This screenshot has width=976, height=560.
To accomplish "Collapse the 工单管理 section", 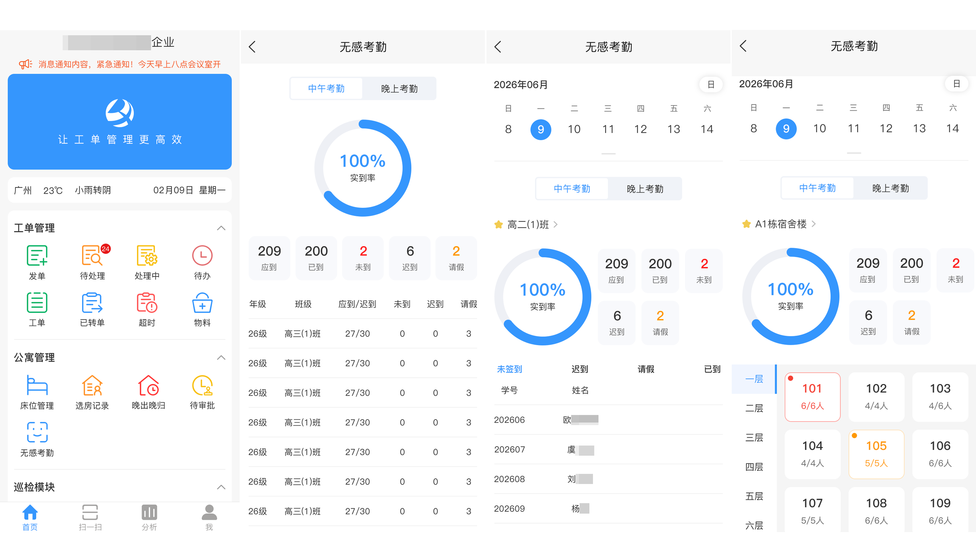I will [221, 228].
